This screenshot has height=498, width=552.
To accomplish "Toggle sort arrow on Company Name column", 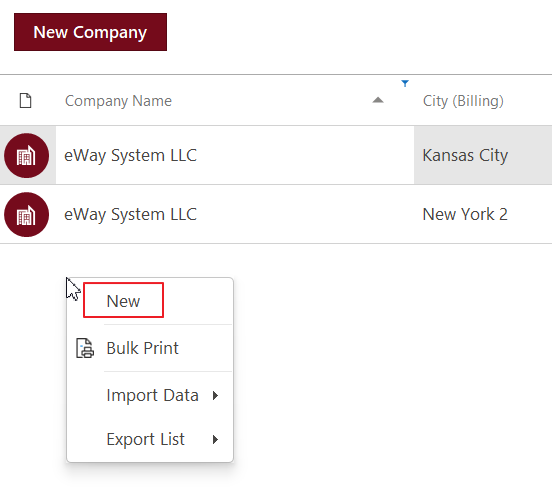I will 378,100.
